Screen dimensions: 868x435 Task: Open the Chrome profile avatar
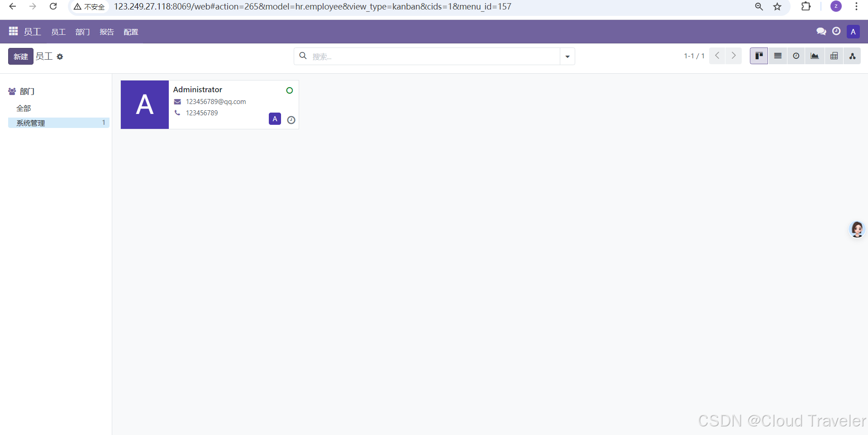coord(836,6)
